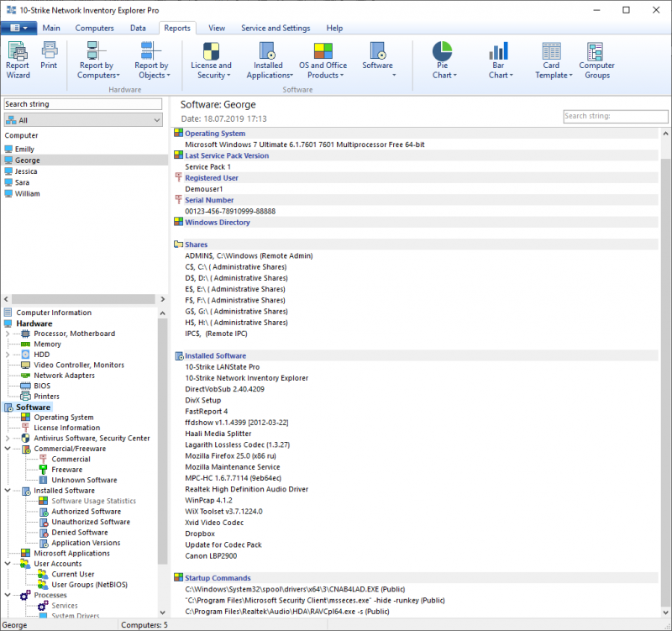This screenshot has width=672, height=631.
Task: Collapse User Accounts node
Action: (x=8, y=564)
